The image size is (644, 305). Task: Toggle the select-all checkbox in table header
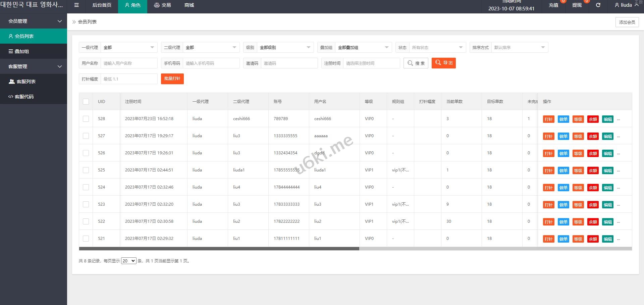[86, 102]
